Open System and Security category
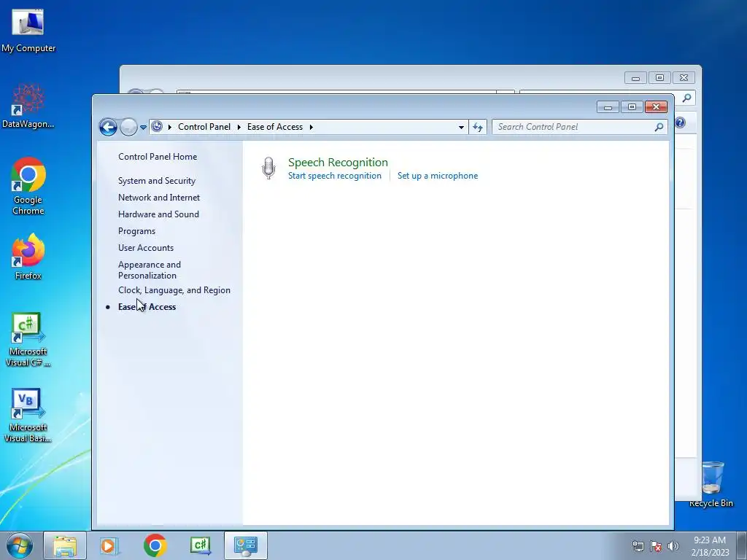The image size is (747, 560). point(157,181)
